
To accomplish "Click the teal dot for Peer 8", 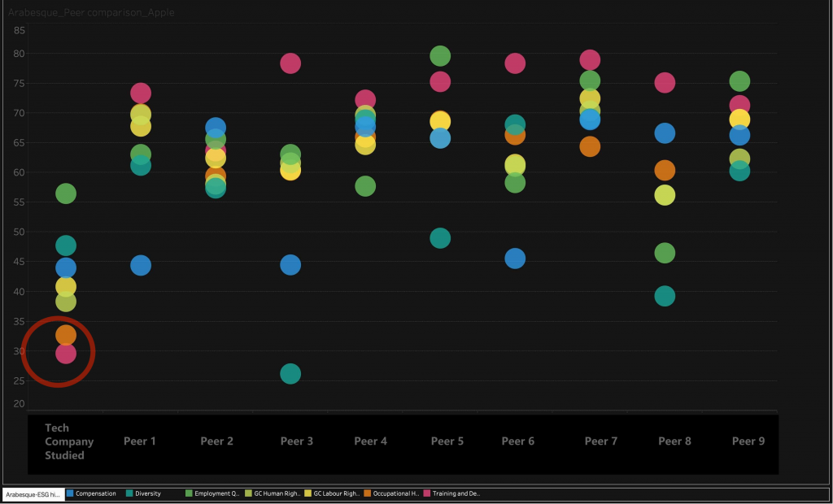I will [x=665, y=296].
